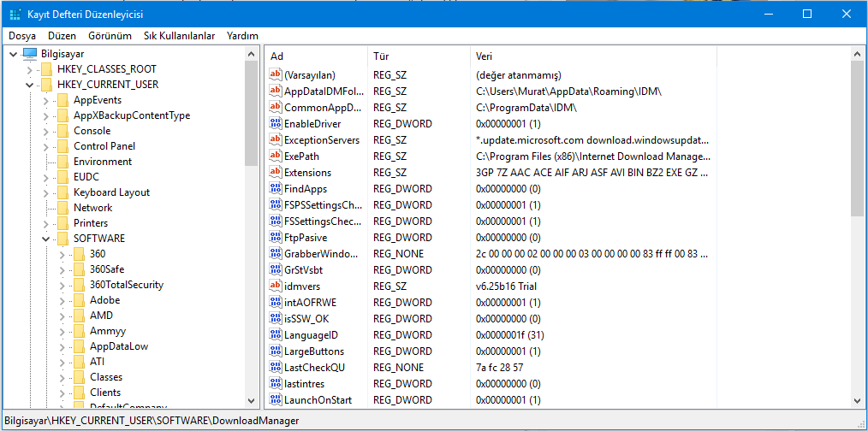The image size is (868, 431).
Task: Click the folder icon of the Environment key
Action: [x=63, y=162]
